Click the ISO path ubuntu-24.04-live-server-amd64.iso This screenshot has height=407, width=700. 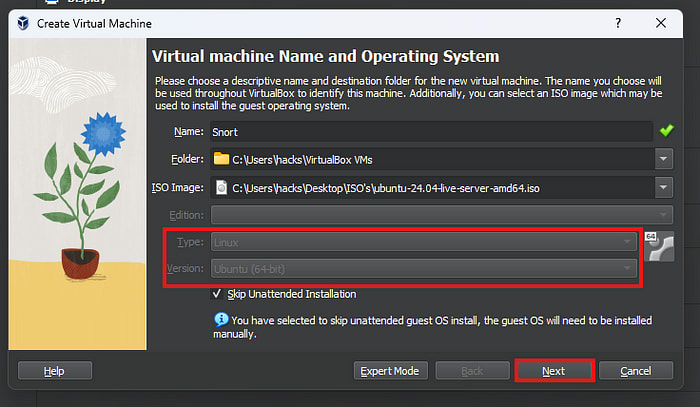386,188
